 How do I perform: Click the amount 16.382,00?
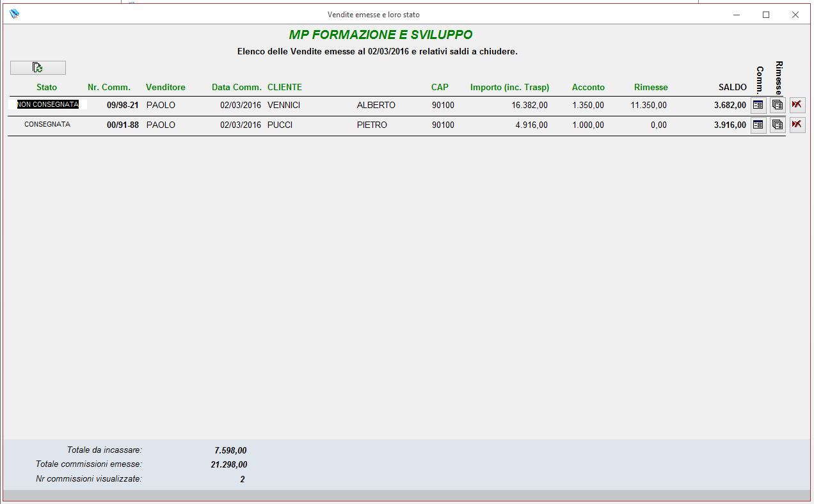click(x=530, y=105)
